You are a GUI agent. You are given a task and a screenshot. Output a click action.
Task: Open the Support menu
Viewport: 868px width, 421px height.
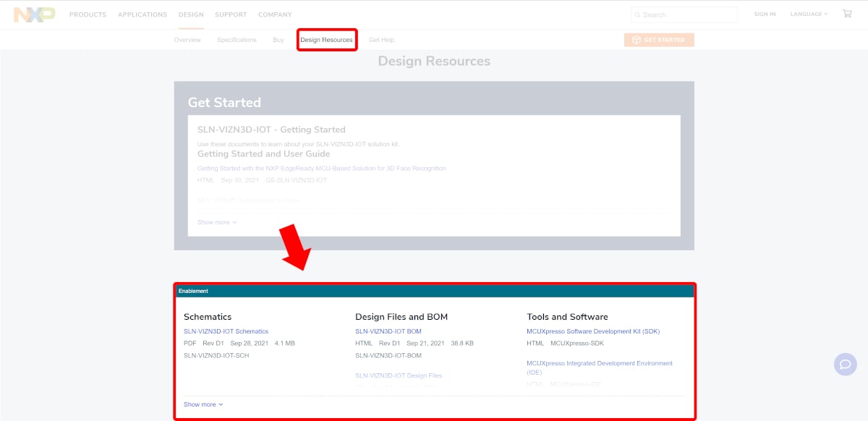click(230, 14)
